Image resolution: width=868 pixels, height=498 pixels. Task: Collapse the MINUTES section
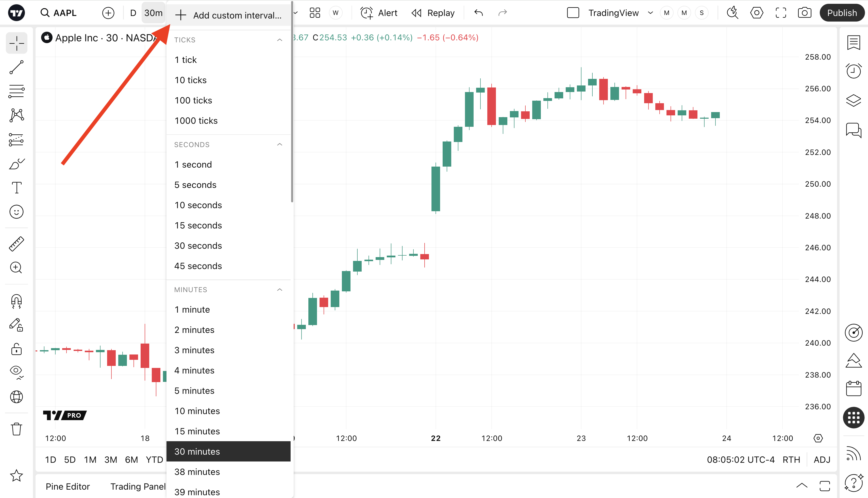(280, 290)
